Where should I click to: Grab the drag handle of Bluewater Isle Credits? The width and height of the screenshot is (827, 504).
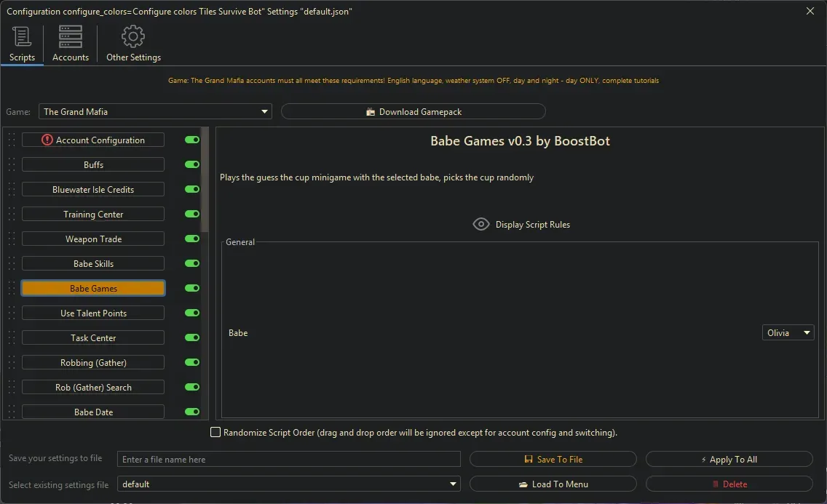[12, 189]
